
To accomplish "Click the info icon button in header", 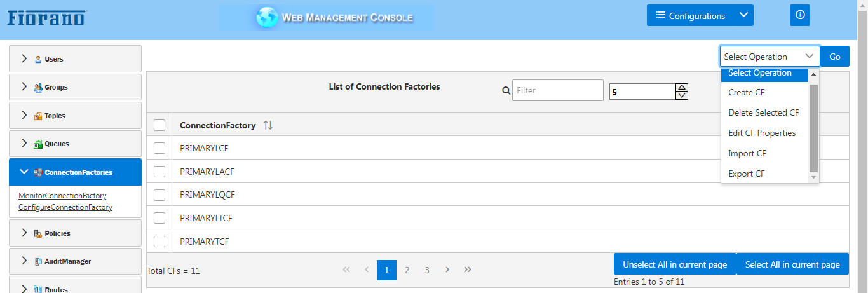I will (x=800, y=15).
